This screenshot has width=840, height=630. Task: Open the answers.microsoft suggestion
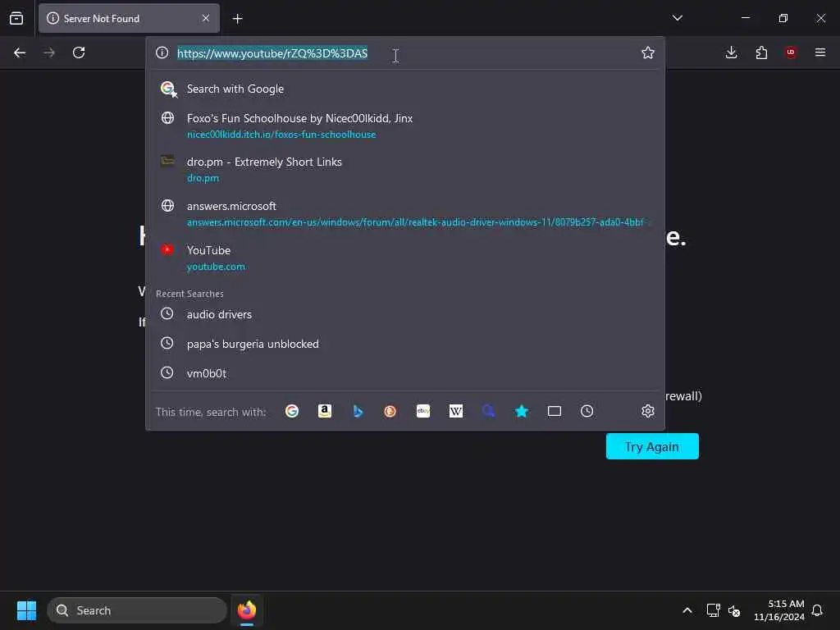click(x=405, y=213)
